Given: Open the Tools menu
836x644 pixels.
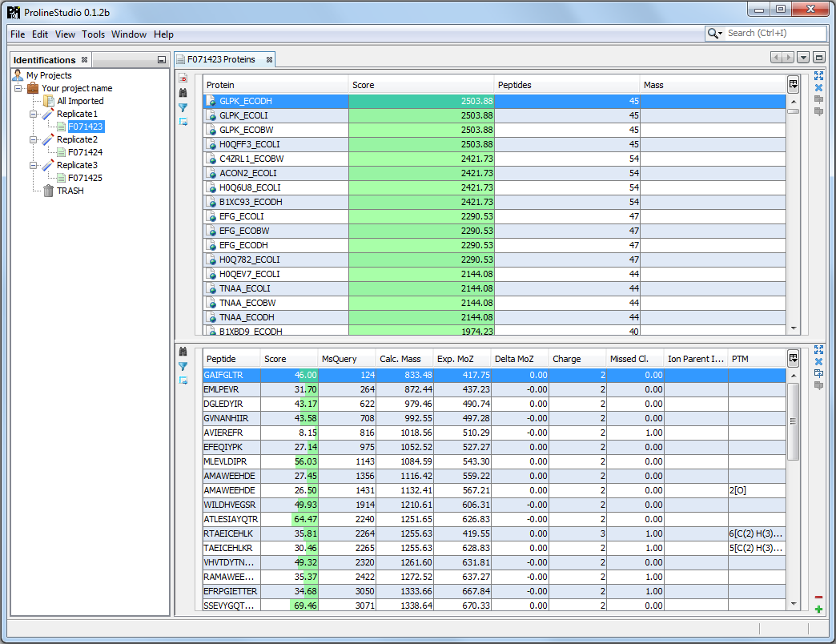Looking at the screenshot, I should point(93,34).
